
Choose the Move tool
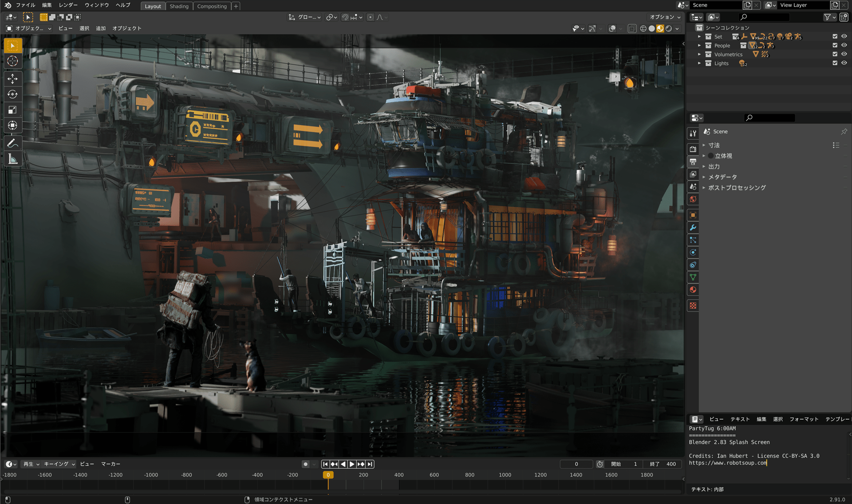point(12,79)
